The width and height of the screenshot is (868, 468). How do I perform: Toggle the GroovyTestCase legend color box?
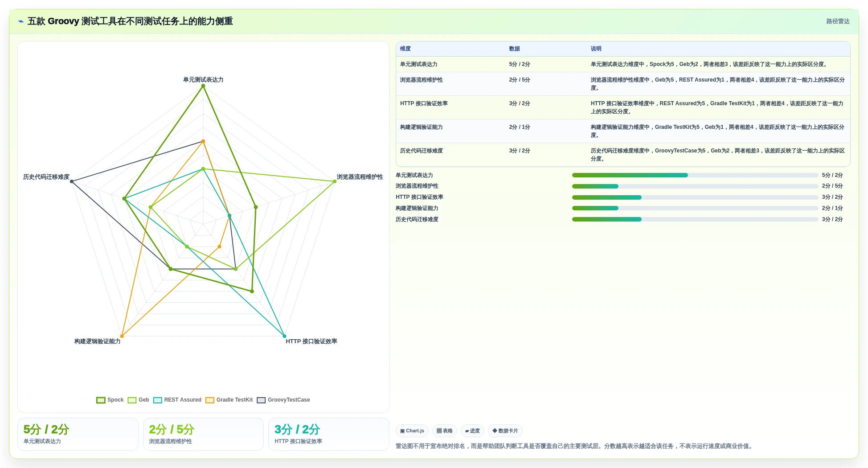pos(261,400)
